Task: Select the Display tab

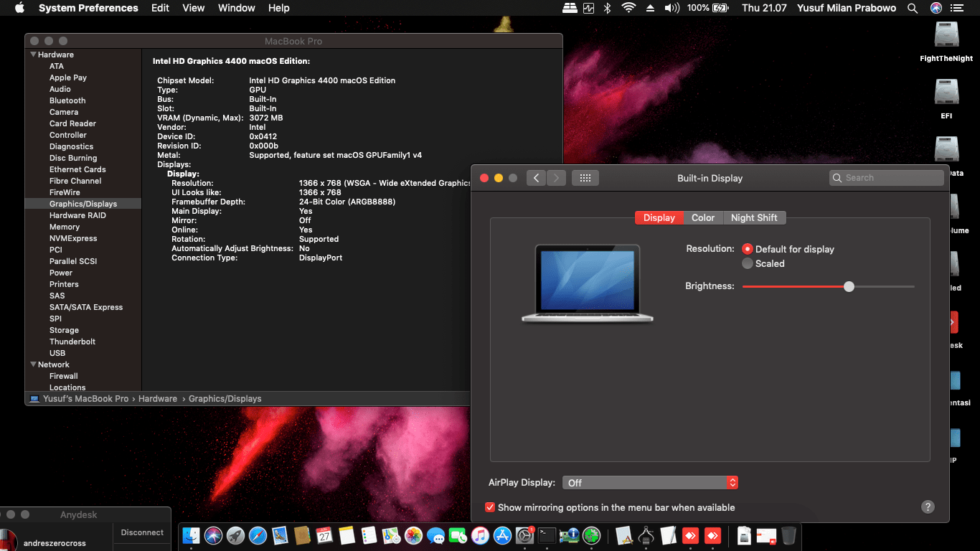Action: coord(659,217)
